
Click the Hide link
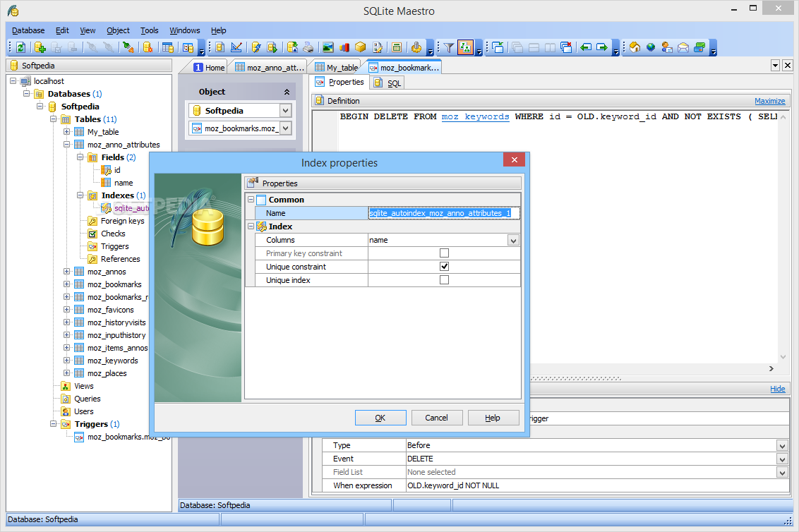click(x=778, y=389)
